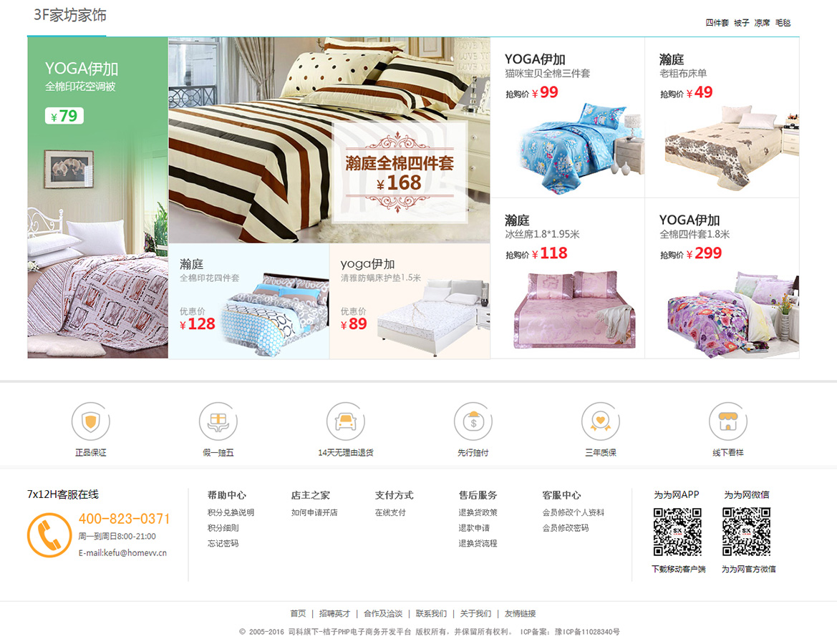Open the 冰丝席 ¥118 product image
837x644 pixels.
[574, 310]
